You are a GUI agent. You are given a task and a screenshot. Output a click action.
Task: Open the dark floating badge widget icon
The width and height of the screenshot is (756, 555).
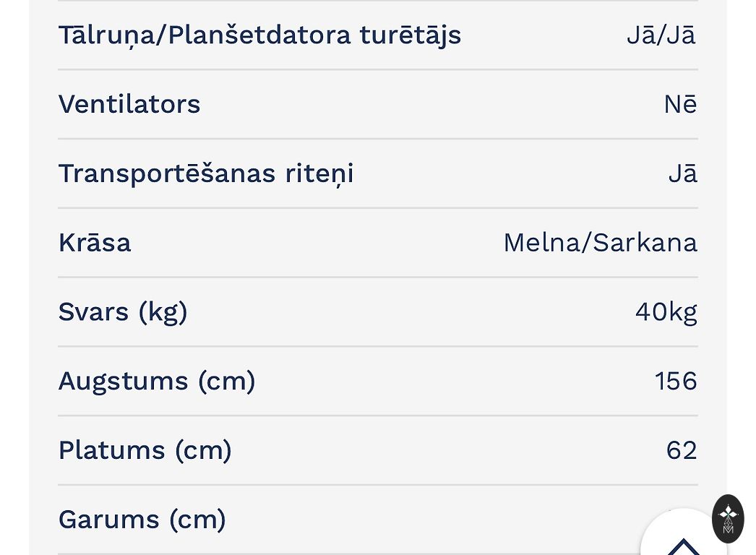(x=728, y=518)
